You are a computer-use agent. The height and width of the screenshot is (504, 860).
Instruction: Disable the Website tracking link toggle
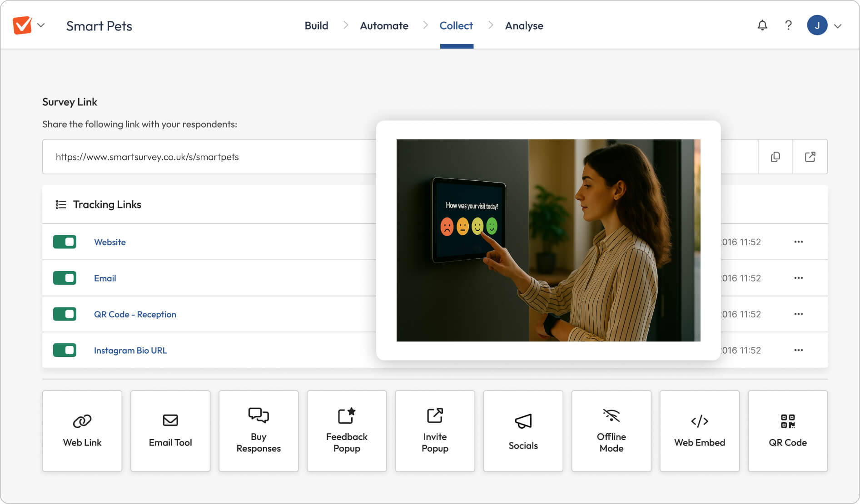(x=65, y=242)
